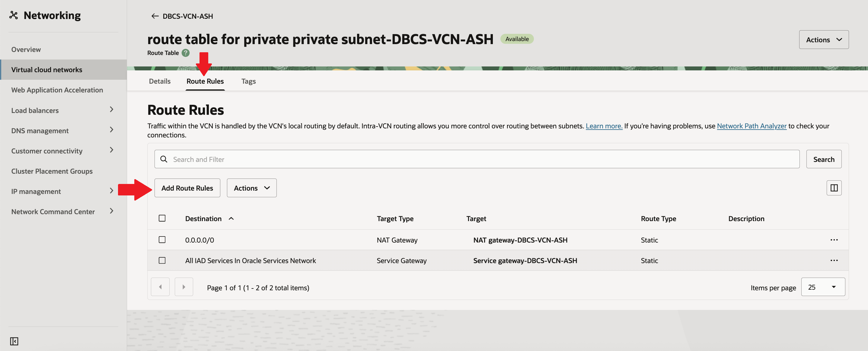Check the All IAD Services row checkbox

click(162, 261)
